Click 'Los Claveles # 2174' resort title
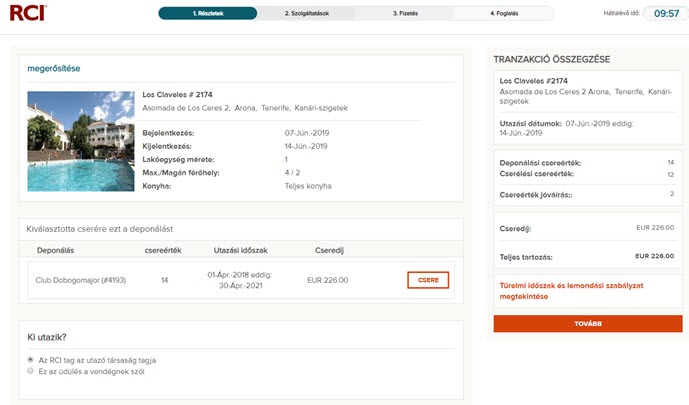 (177, 94)
